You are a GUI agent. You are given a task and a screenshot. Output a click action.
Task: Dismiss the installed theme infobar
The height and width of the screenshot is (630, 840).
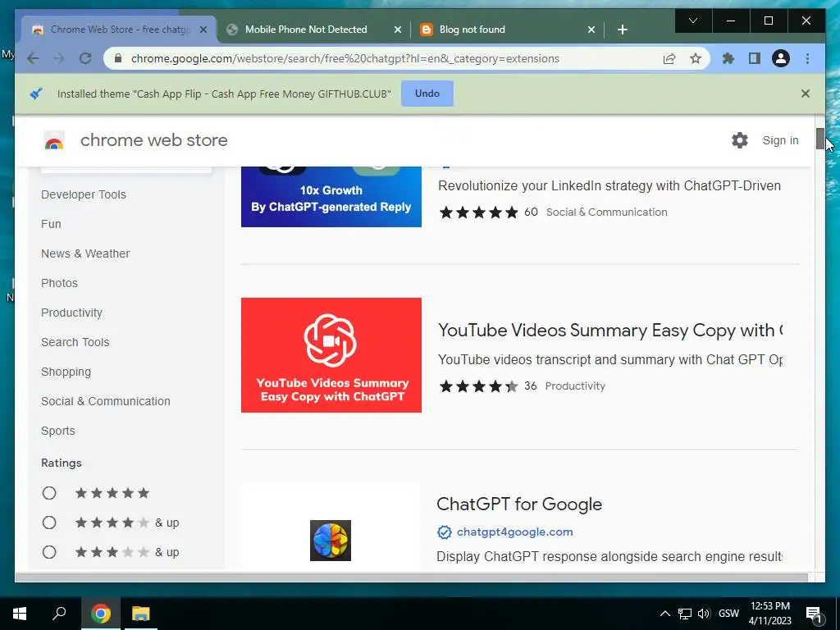pyautogui.click(x=806, y=94)
